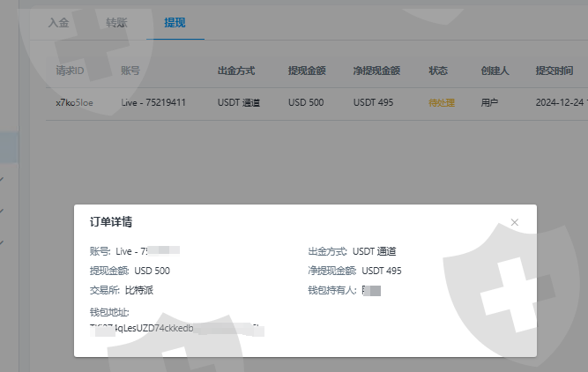
Task: Click request ID x7ko5loe
Action: click(74, 102)
